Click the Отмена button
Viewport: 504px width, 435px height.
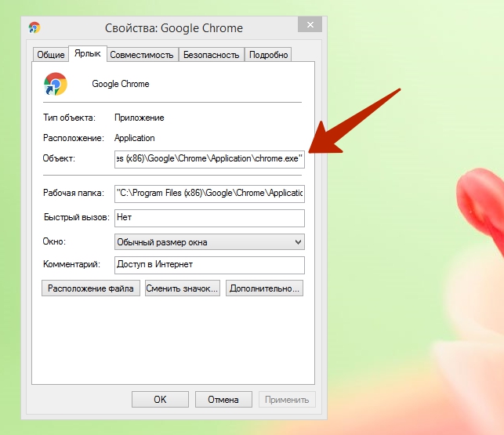click(223, 399)
